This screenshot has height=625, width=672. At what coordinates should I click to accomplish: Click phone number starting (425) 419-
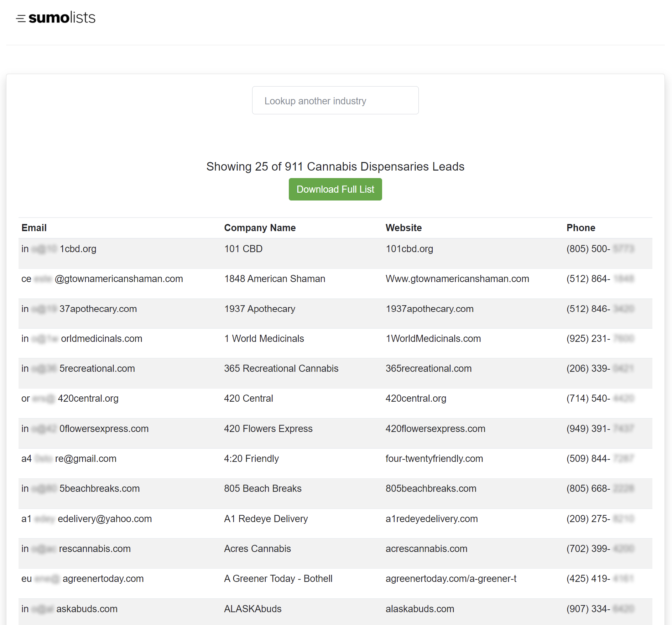click(600, 579)
